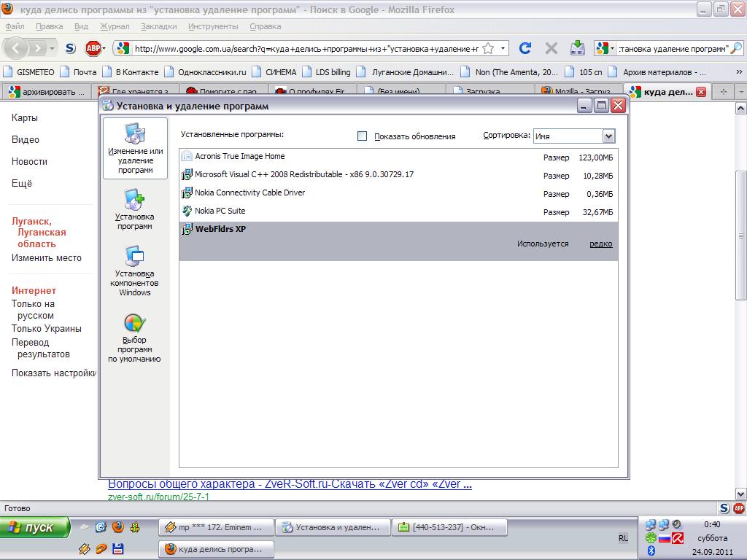Open the Правка menu
Screen dimensions: 747x560
[x=49, y=27]
